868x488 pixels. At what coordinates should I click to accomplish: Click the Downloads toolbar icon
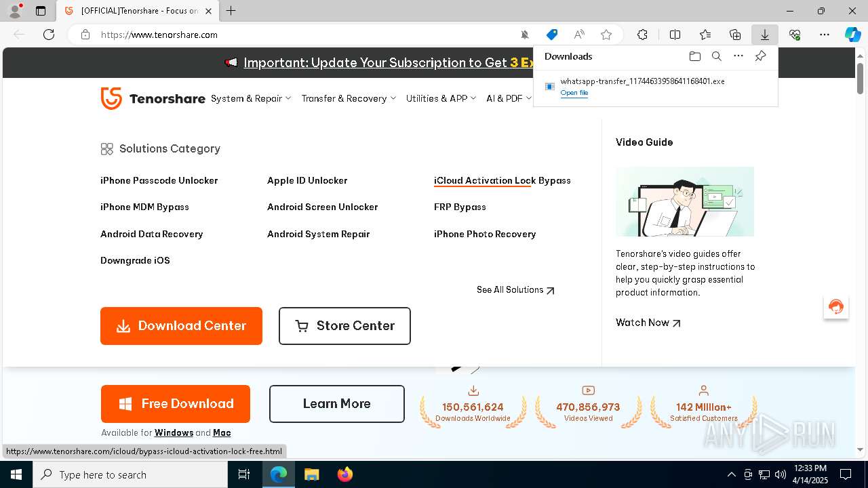[x=765, y=35]
